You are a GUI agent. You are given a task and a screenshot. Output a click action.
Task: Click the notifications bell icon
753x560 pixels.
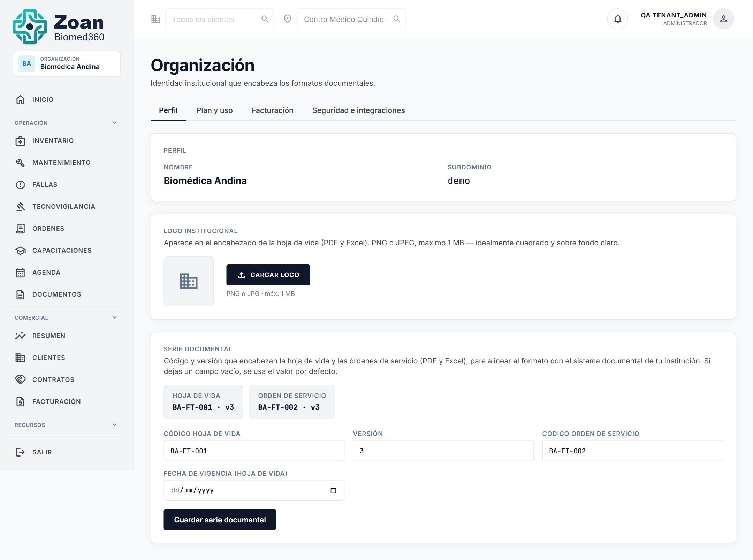[618, 19]
